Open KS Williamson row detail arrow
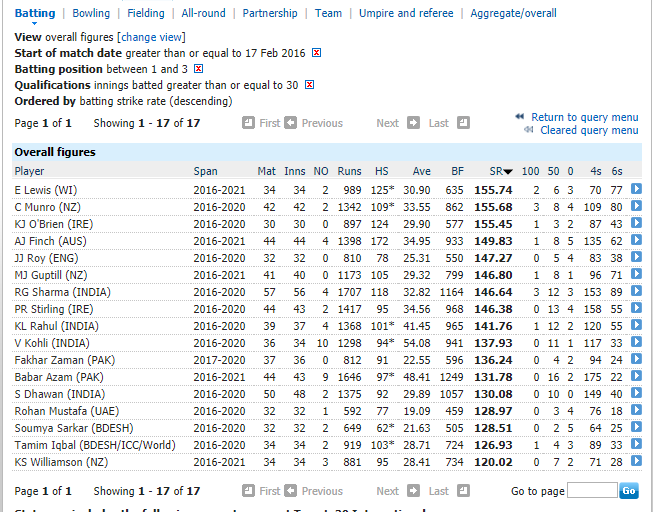Image resolution: width=653 pixels, height=512 pixels. pos(636,461)
